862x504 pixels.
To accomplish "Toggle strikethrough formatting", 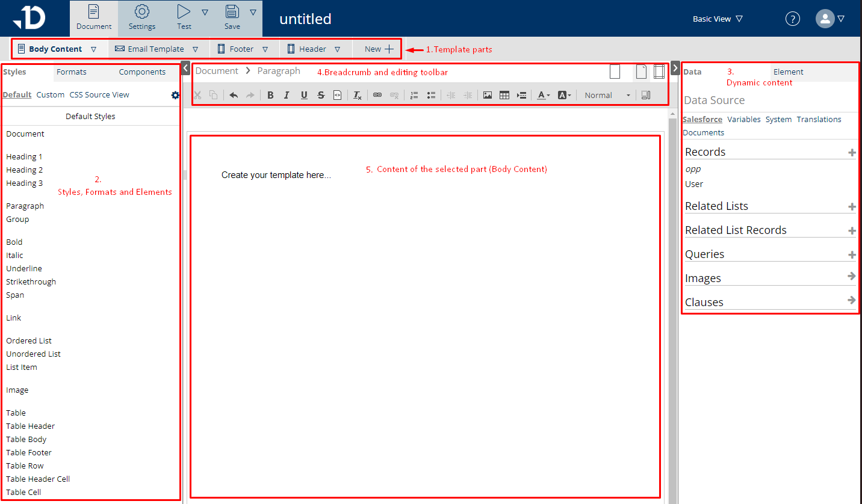I will (x=321, y=95).
